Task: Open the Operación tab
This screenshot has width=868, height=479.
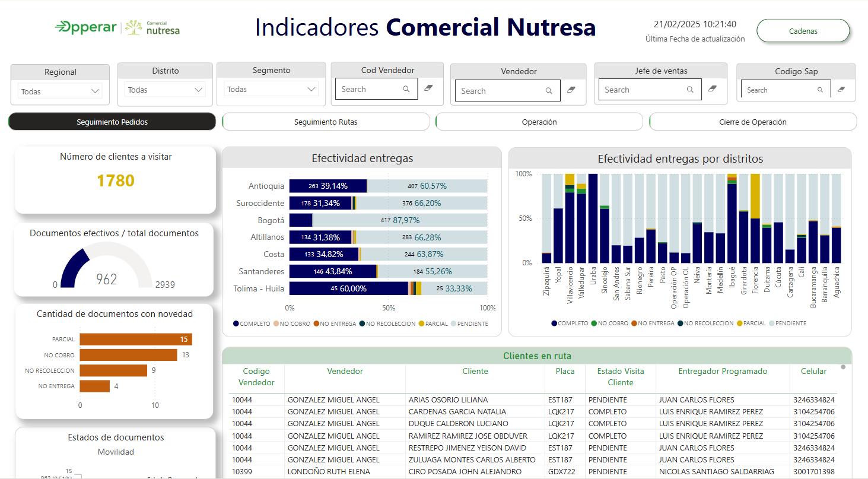Action: point(539,122)
